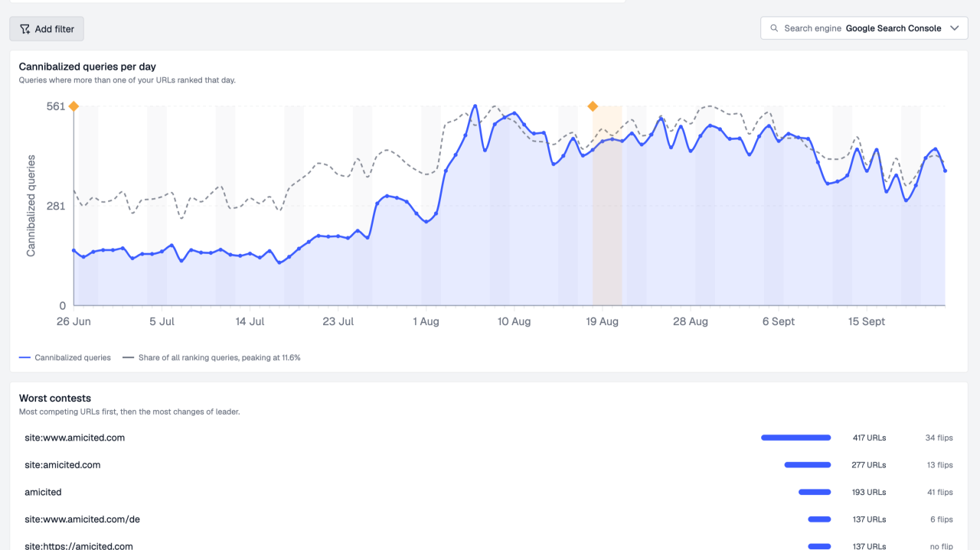This screenshot has height=550, width=980.
Task: Click the search magnifier icon
Action: pos(774,28)
